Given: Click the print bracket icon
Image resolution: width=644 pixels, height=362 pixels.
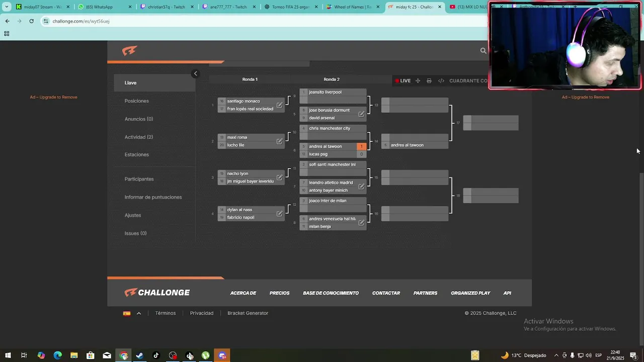Looking at the screenshot, I should click(429, 81).
